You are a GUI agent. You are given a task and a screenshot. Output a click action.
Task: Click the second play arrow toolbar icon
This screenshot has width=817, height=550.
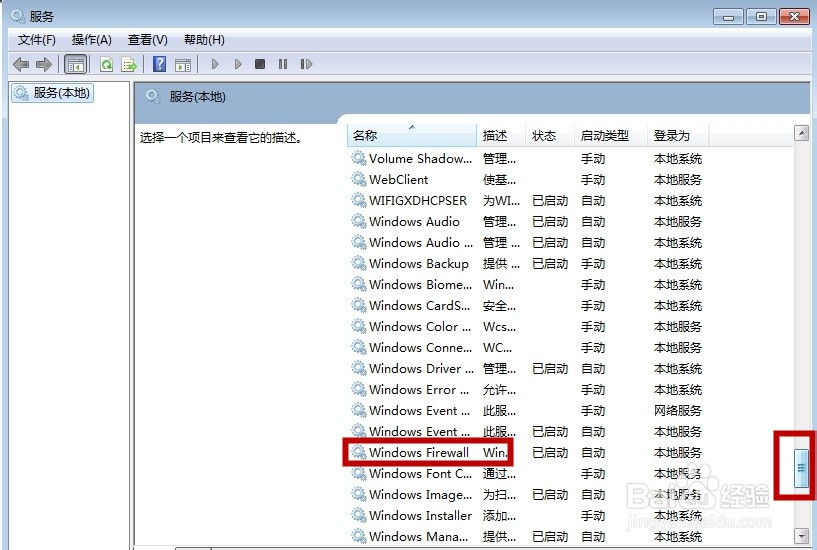coord(238,64)
